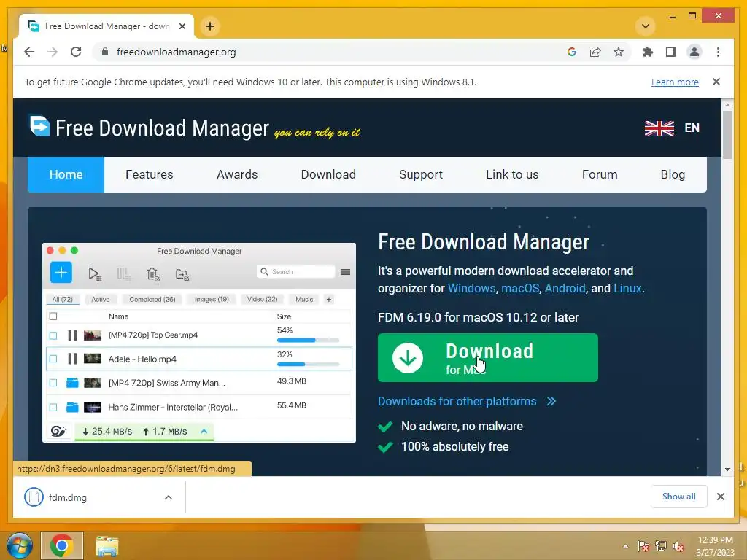
Task: Select the Video (22) filter
Action: tap(262, 299)
